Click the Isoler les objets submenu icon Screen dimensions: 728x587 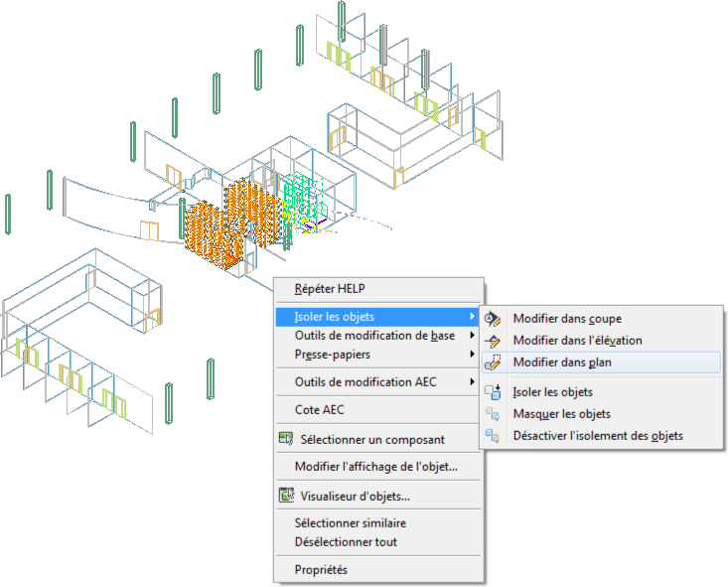coord(493,392)
